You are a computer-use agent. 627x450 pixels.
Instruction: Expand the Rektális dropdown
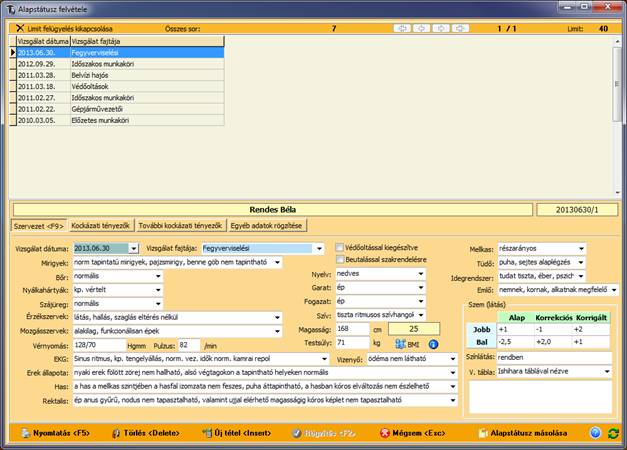[x=453, y=400]
